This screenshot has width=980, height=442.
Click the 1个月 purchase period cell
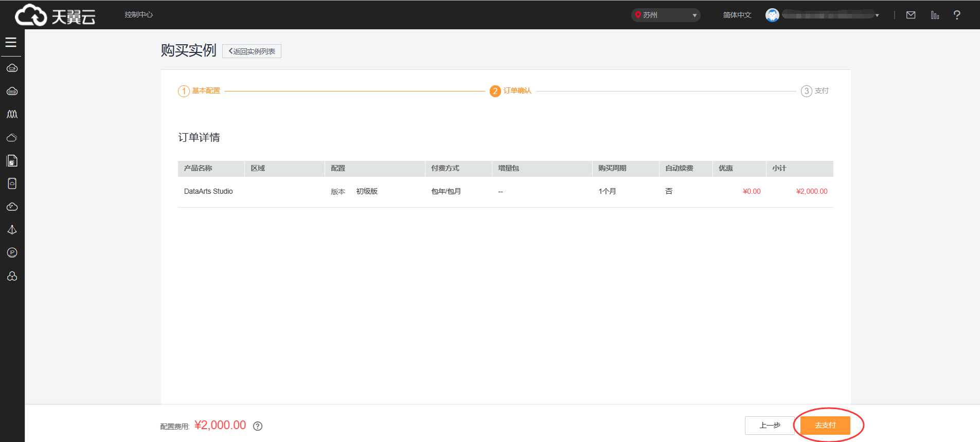607,191
